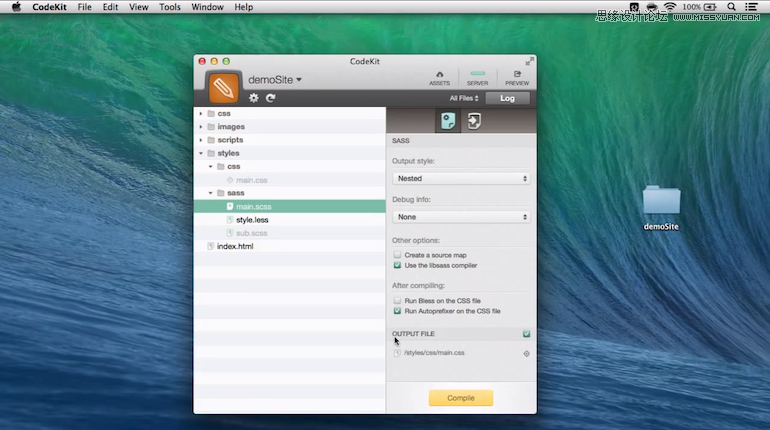Screen dimensions: 770x430
Task: Open the CodeKit application menu
Action: click(x=49, y=7)
